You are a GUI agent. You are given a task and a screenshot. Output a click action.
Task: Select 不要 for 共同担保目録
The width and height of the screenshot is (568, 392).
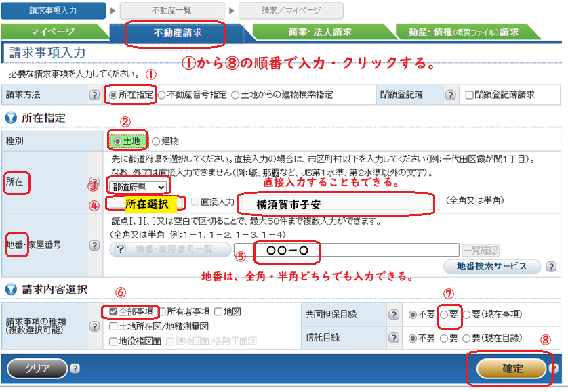click(x=413, y=315)
